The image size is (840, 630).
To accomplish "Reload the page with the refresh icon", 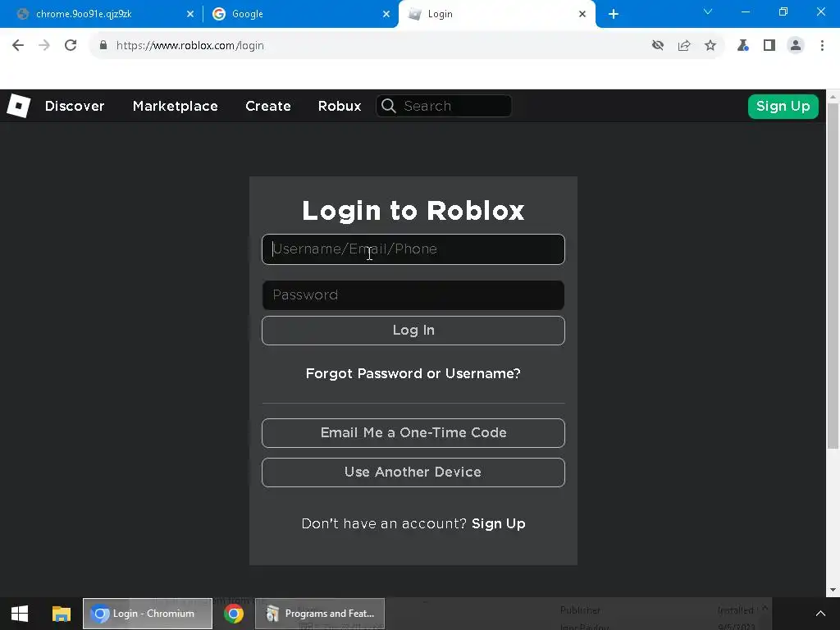I will (71, 46).
